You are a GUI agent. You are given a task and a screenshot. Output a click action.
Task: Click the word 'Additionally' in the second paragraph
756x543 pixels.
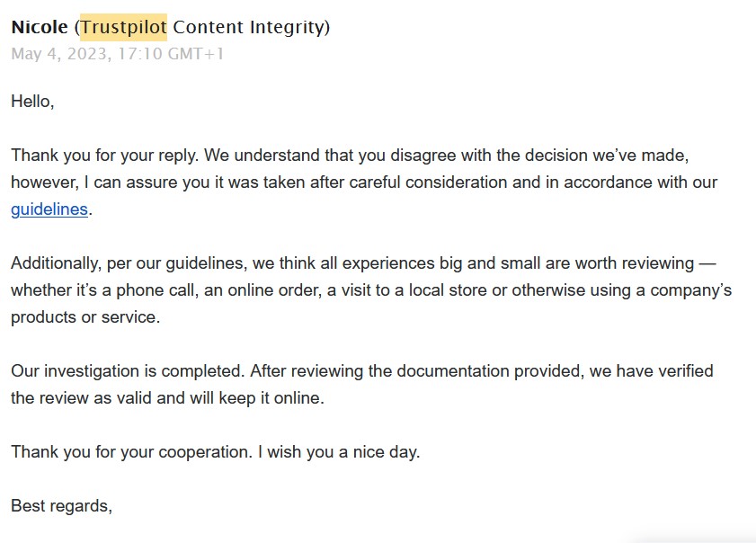(x=56, y=263)
